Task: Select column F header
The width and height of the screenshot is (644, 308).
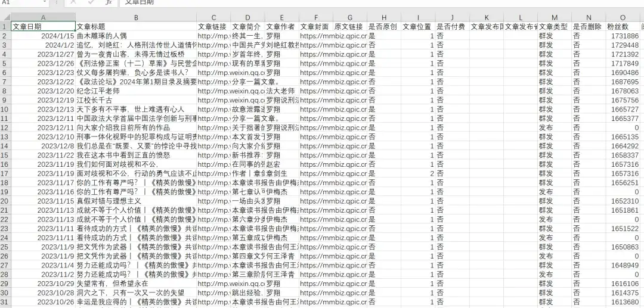Action: tap(316, 18)
